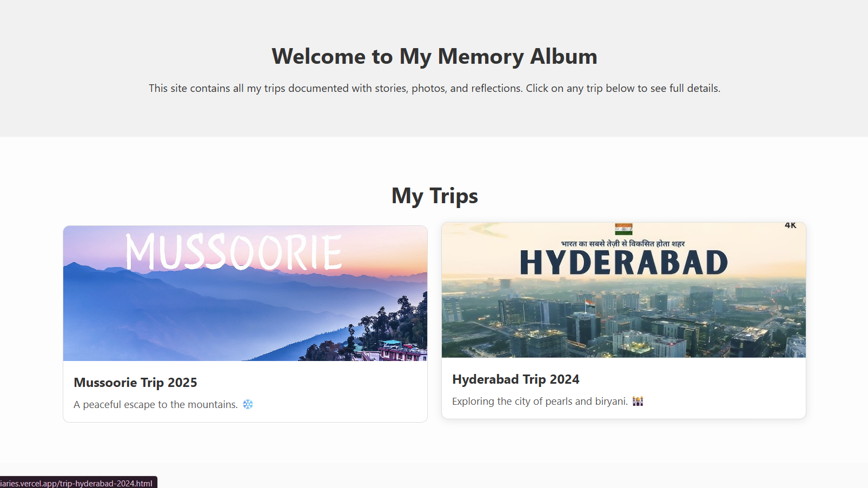The image size is (868, 488).
Task: Click the mosque emoji on Hyderabad card
Action: pyautogui.click(x=638, y=401)
